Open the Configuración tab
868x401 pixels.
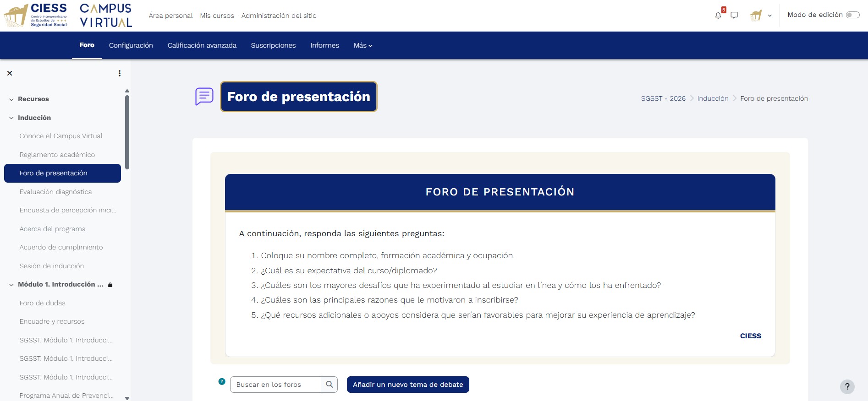point(131,45)
